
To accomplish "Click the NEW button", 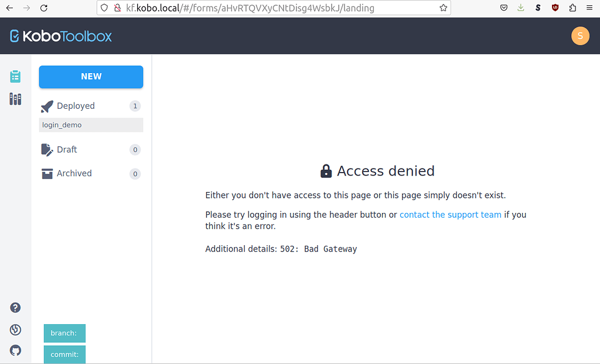I will (91, 77).
